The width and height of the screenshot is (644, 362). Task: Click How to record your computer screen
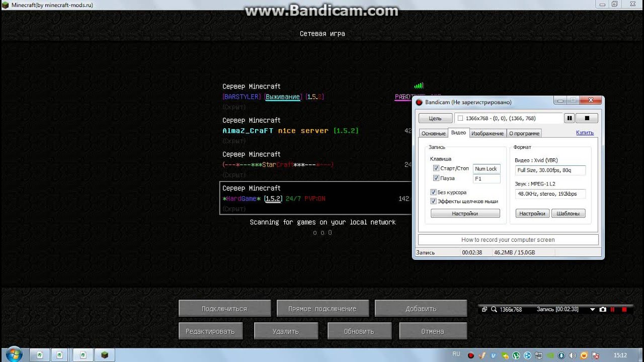pos(508,240)
